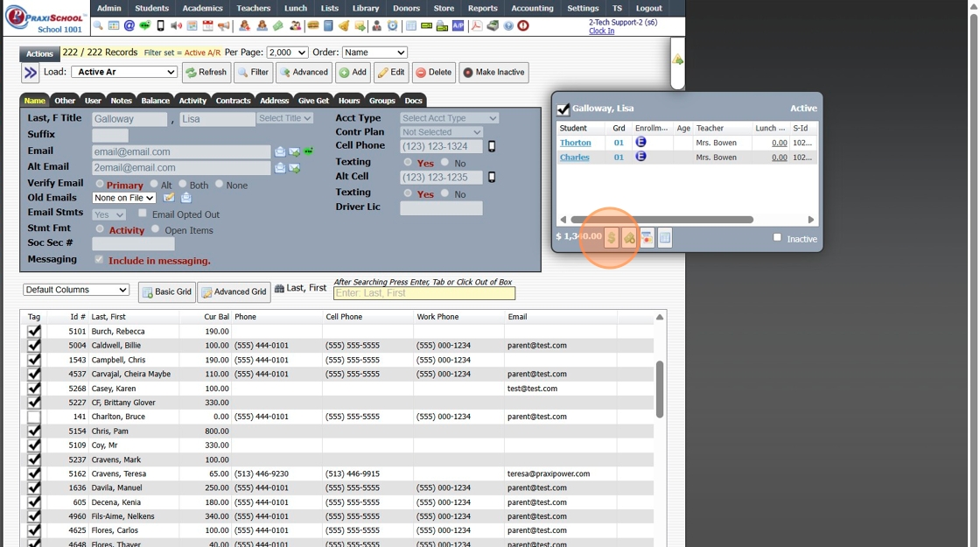The height and width of the screenshot is (547, 980).
Task: Toggle the tag checkbox for Cravens, Teresa
Action: 34,473
